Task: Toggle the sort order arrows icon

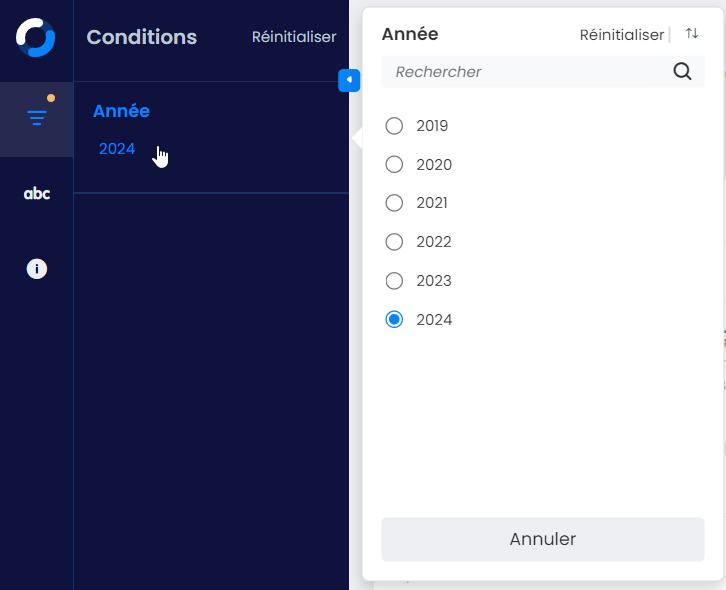Action: [692, 34]
